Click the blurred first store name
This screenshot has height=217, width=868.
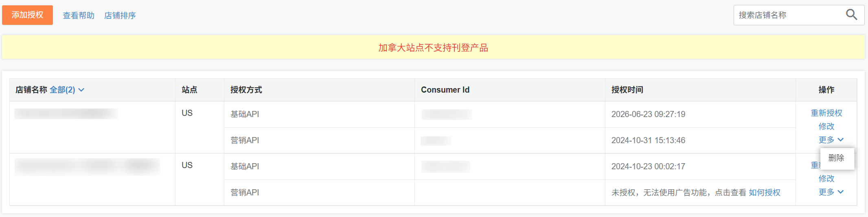pyautogui.click(x=66, y=113)
